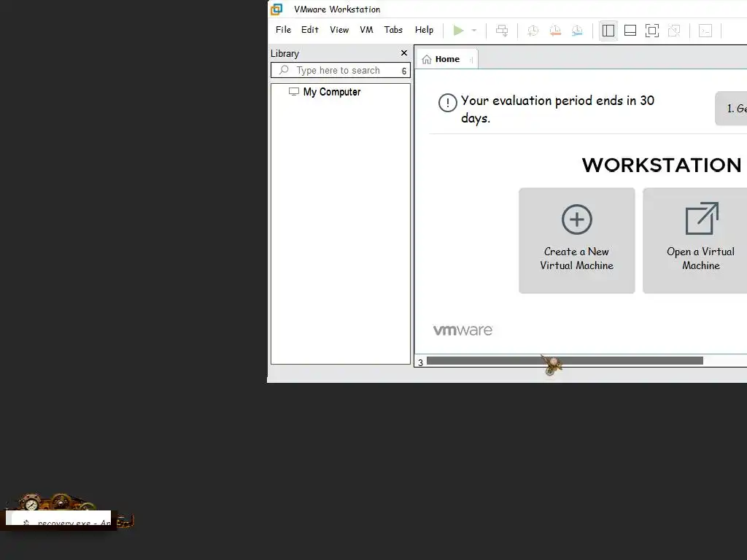The height and width of the screenshot is (560, 747).
Task: Select My Computer in the Library tree
Action: point(332,91)
